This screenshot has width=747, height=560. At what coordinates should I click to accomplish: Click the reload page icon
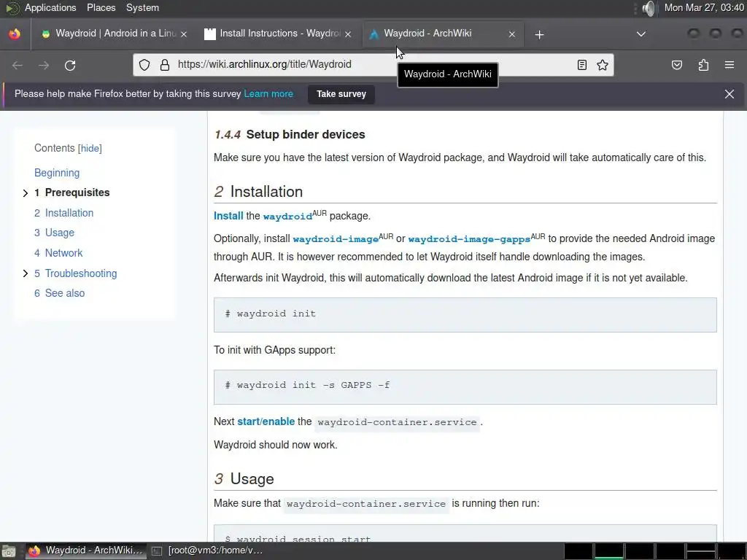point(70,65)
